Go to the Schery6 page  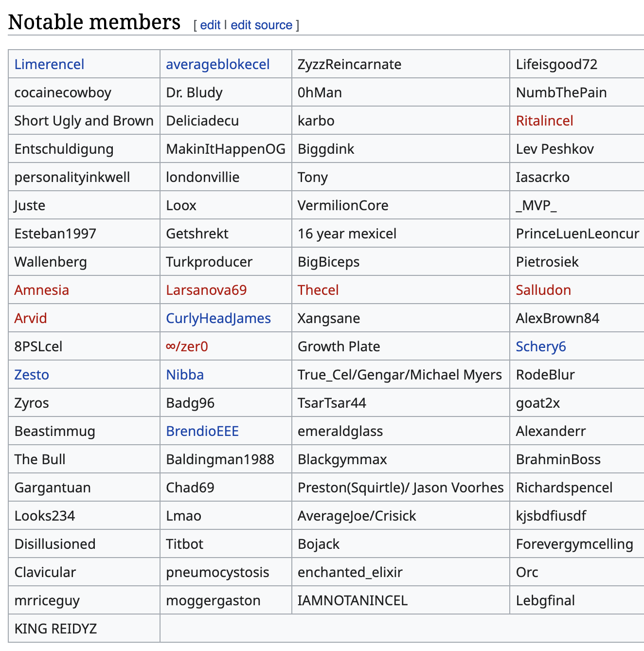[x=540, y=346]
